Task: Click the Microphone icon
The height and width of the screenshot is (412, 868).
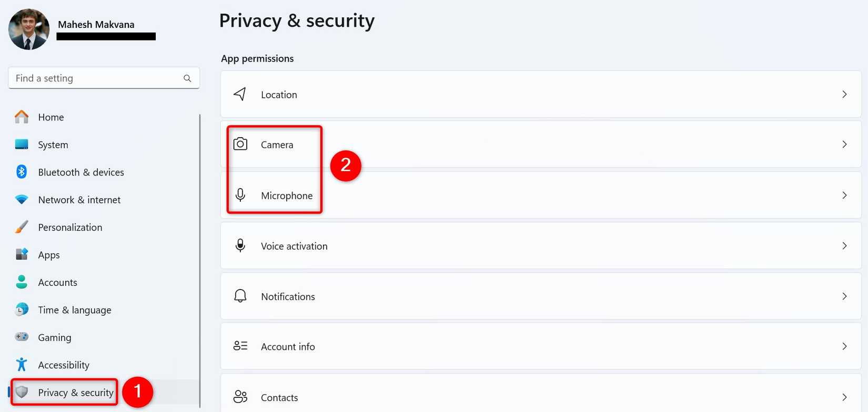Action: point(240,195)
